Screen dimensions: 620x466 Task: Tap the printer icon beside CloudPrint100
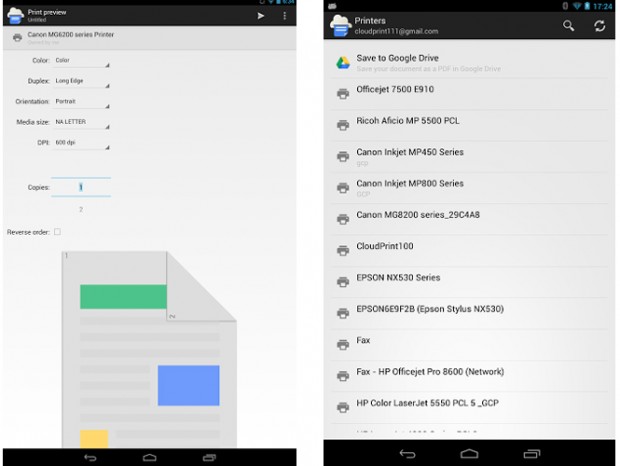pos(343,250)
